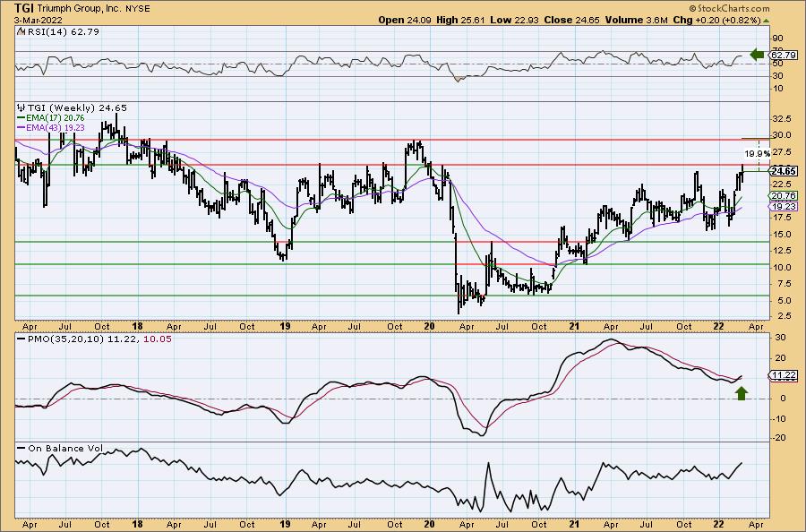Click the High 25.61 value
The height and width of the screenshot is (532, 806).
click(460, 20)
